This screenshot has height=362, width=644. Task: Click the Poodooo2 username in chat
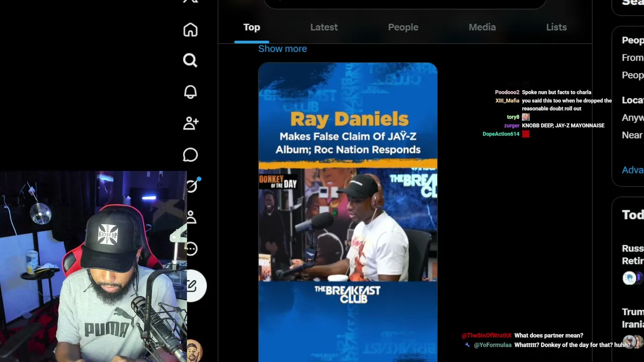click(507, 93)
